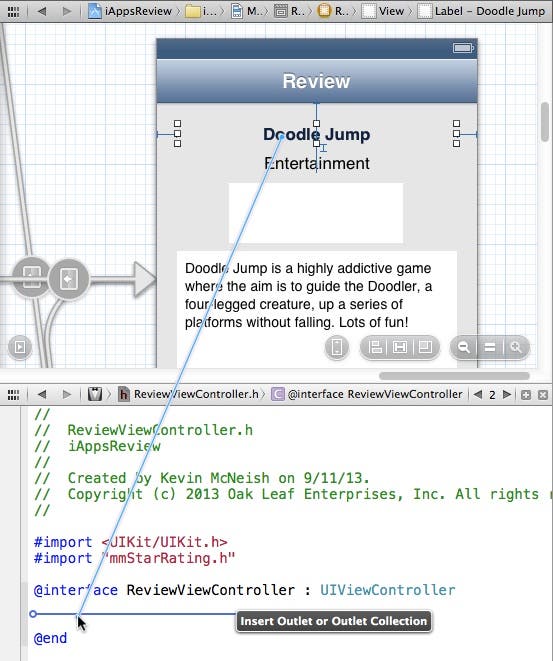The image size is (553, 661).
Task: Reset canvas zoom to actual size
Action: pos(489,347)
